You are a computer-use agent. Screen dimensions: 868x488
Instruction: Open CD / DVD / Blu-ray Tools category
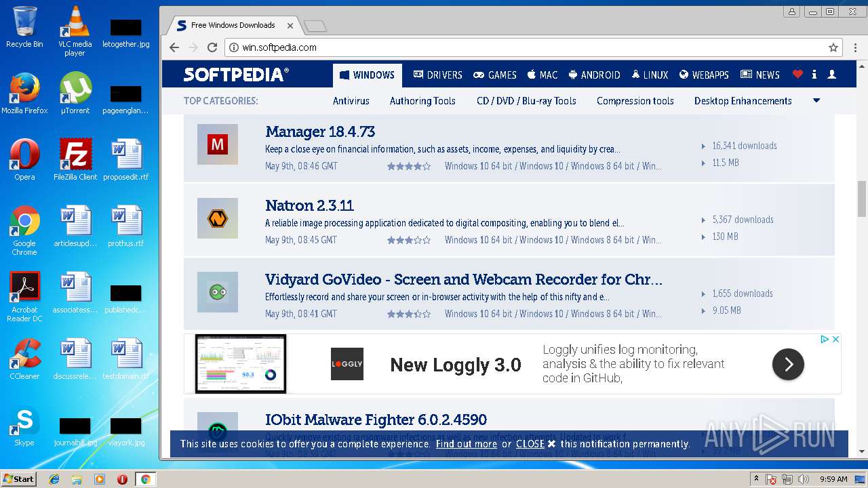pos(526,101)
